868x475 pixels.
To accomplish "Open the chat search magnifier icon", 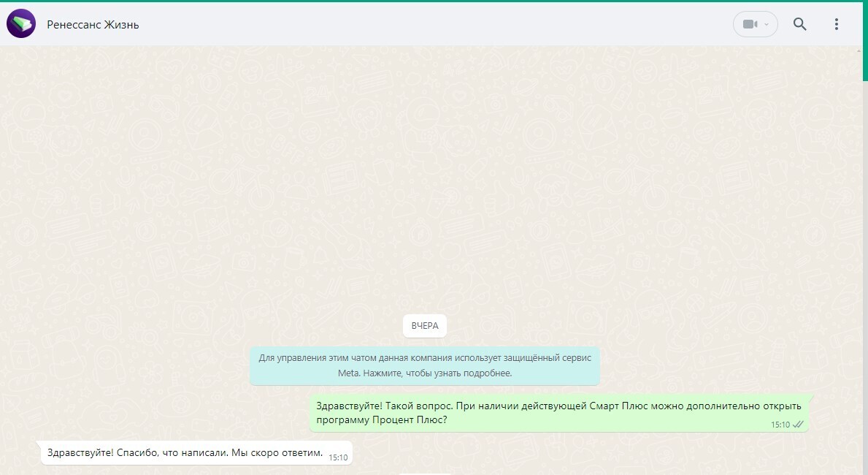I will pos(799,24).
